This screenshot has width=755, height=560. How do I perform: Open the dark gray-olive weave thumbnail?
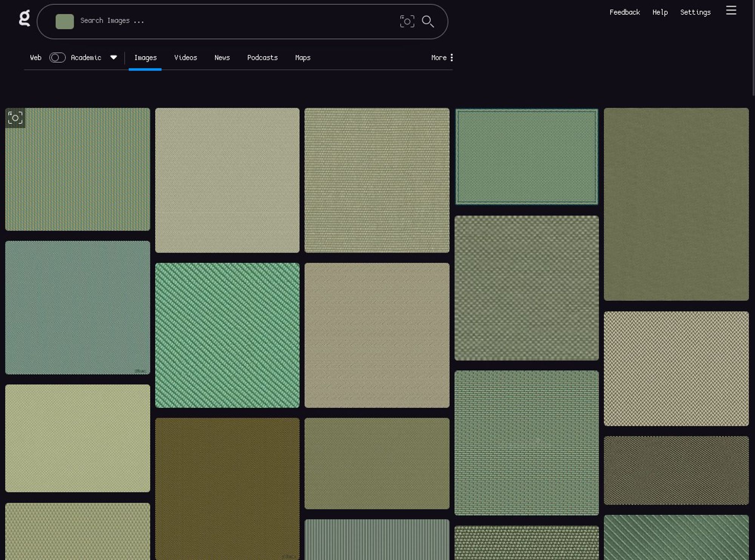(x=676, y=470)
